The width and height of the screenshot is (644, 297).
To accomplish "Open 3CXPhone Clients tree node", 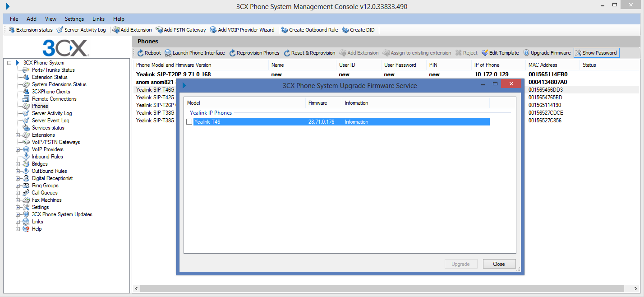I will tap(51, 92).
